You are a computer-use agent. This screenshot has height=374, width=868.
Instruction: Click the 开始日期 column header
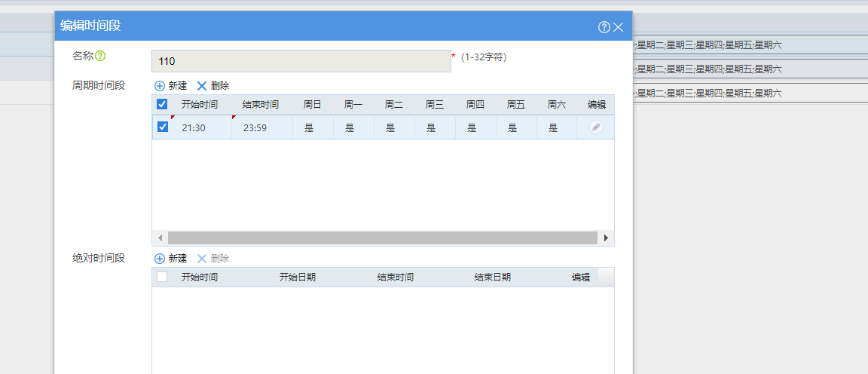[x=298, y=277]
